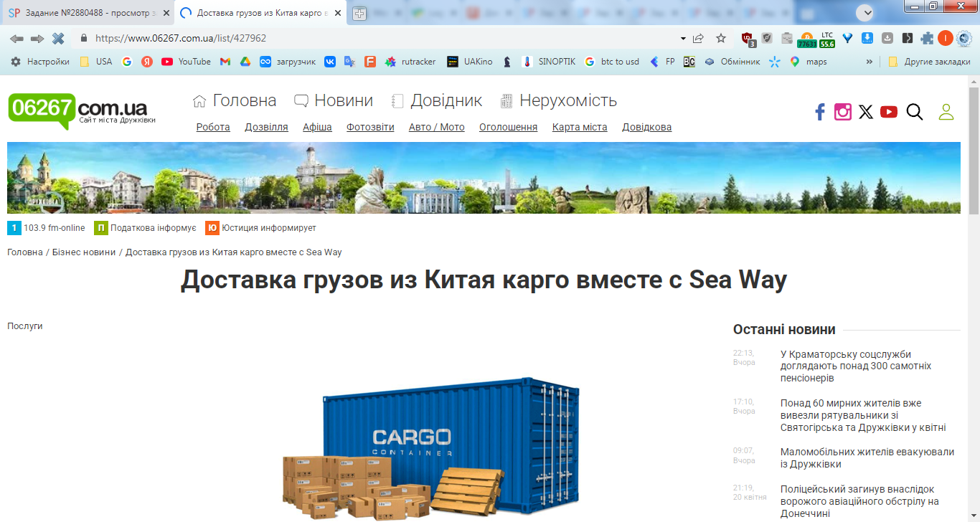Open the site's X (Twitter) page
The width and height of the screenshot is (980, 522).
[866, 112]
